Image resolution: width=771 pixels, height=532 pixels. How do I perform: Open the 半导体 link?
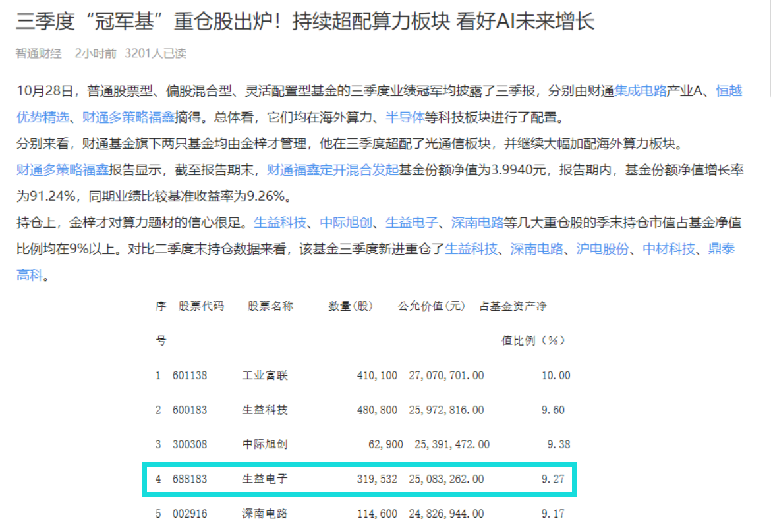pos(405,117)
